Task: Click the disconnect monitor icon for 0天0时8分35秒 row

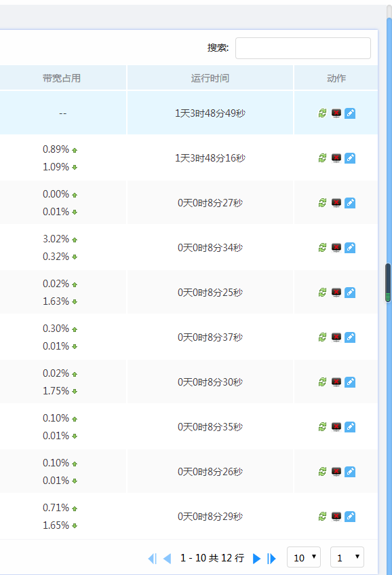Action: 336,426
